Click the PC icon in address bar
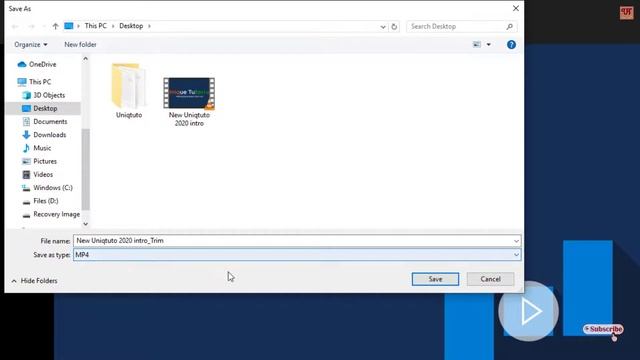The height and width of the screenshot is (360, 640). pos(69,26)
